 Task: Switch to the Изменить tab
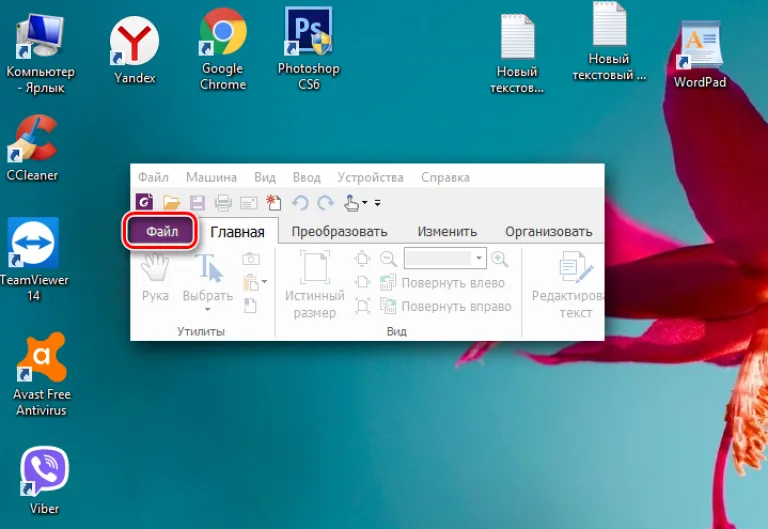tap(447, 232)
